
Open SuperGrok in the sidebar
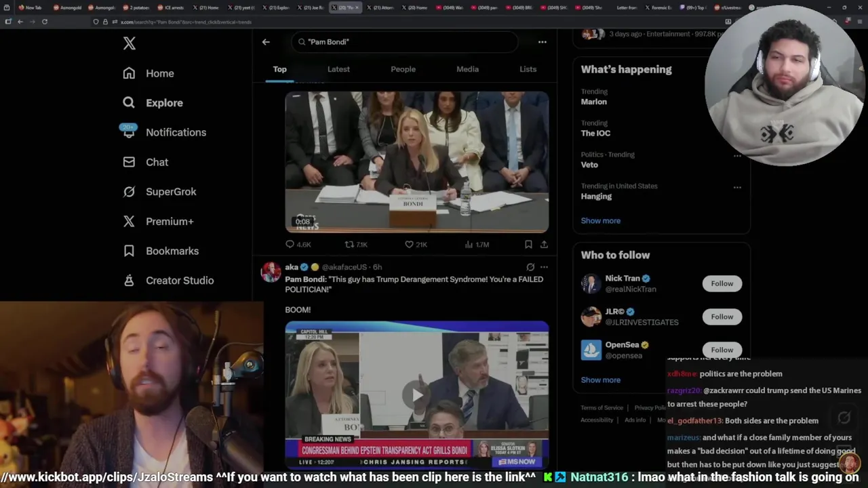pos(171,192)
